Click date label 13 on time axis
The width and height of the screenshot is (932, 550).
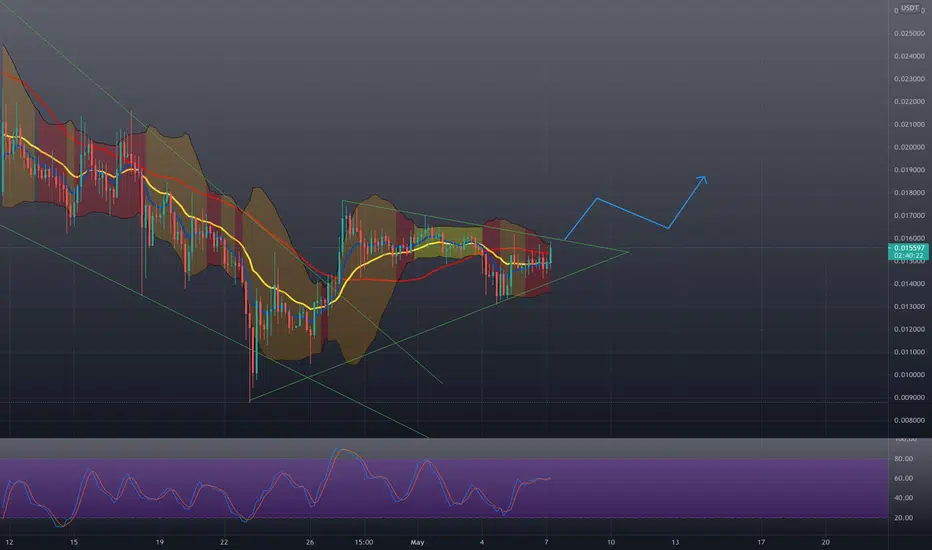(x=675, y=542)
